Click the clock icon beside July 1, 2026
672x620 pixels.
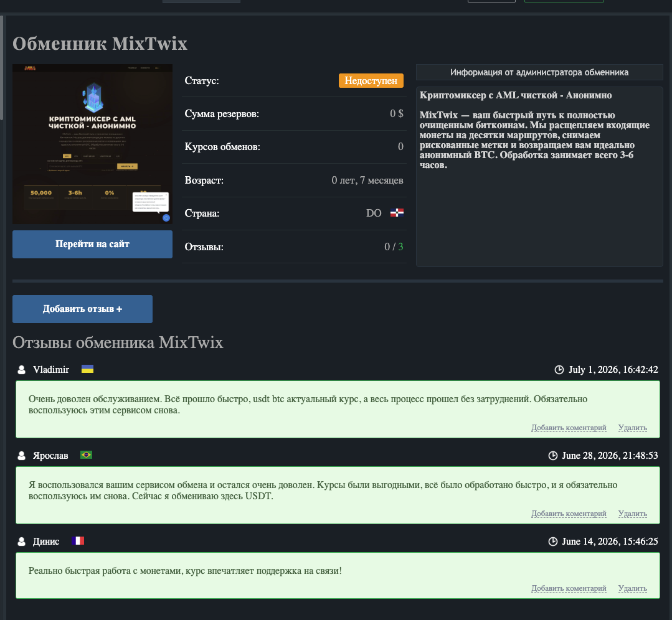tap(559, 370)
